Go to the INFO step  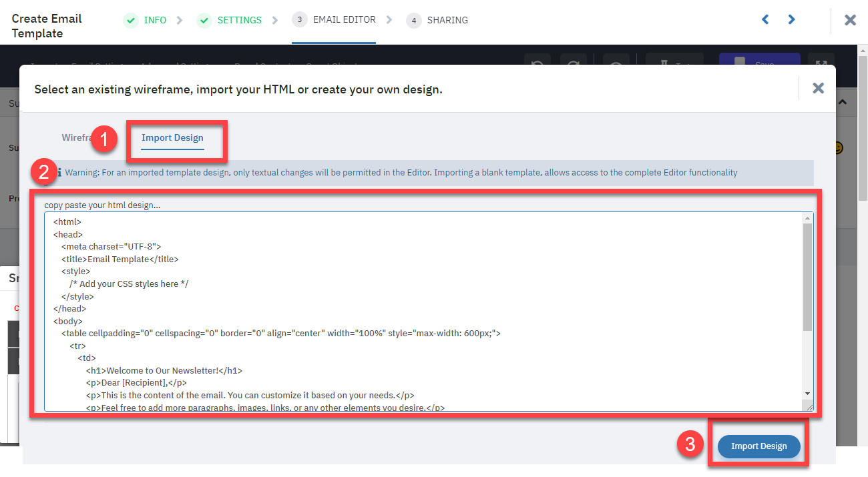pos(155,20)
